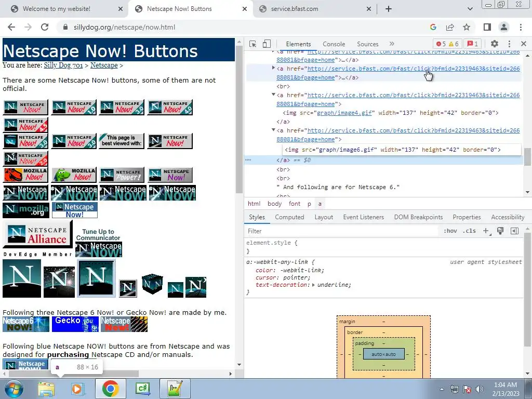532x399 pixels.
Task: Open the taskbar volume speaker icon
Action: click(x=480, y=389)
